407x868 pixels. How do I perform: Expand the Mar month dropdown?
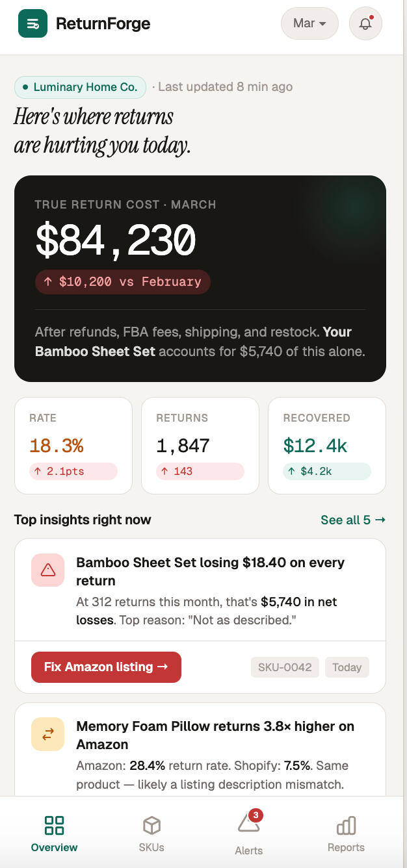click(309, 24)
